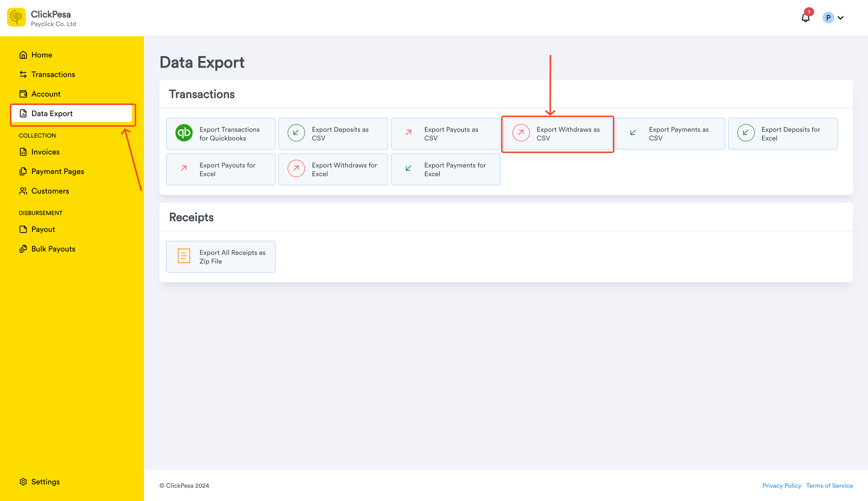Image resolution: width=868 pixels, height=501 pixels.
Task: Click the receipt icon for Zip File export
Action: 184,256
